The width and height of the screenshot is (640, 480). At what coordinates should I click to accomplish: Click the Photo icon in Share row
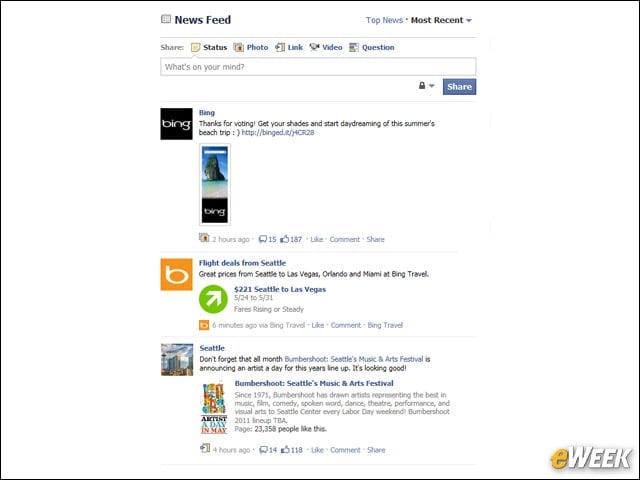pos(238,47)
